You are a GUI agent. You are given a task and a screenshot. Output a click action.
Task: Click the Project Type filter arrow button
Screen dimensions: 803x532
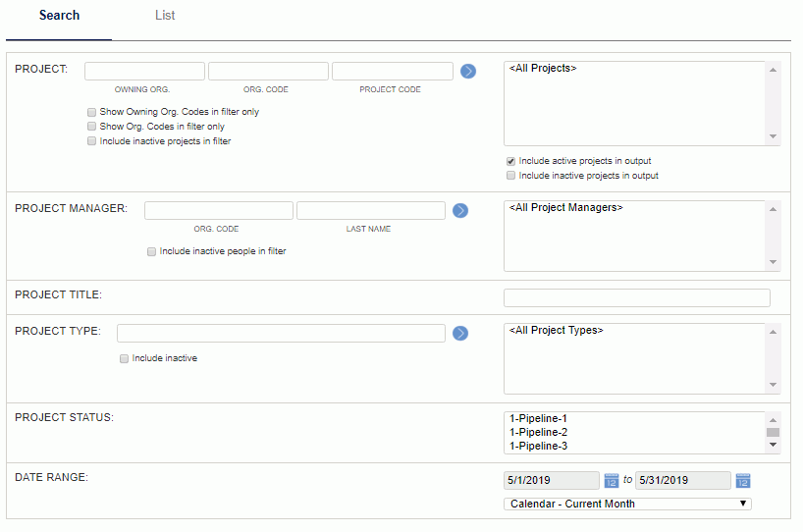point(459,334)
